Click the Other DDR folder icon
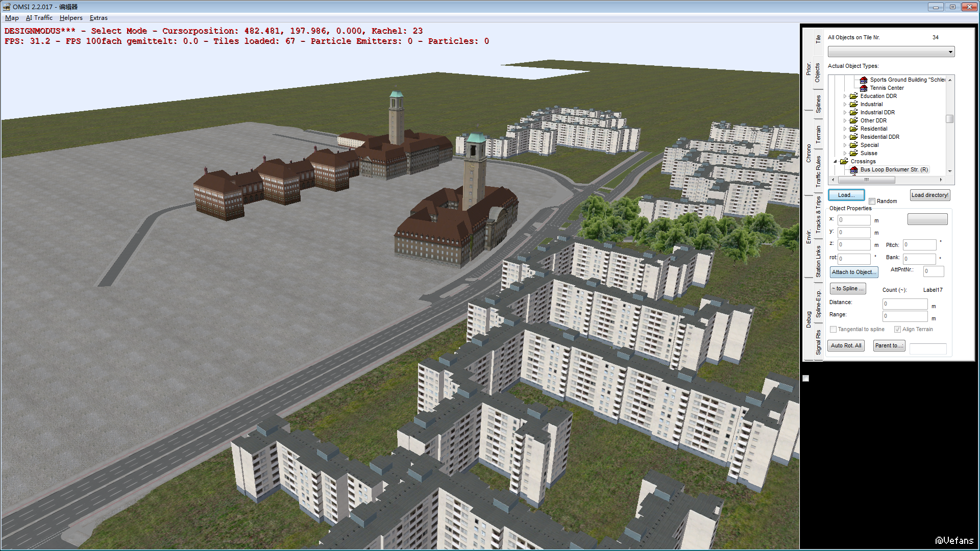 pos(853,120)
